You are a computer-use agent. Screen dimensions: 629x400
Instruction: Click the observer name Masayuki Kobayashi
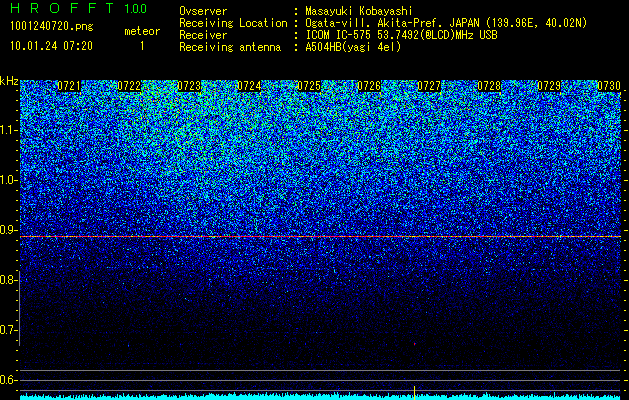pyautogui.click(x=359, y=11)
